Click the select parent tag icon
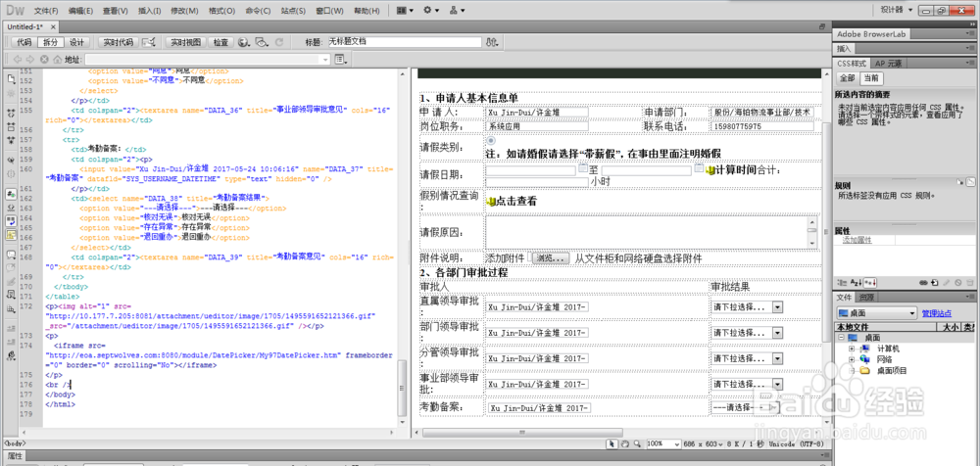The width and height of the screenshot is (980, 466). click(x=11, y=160)
